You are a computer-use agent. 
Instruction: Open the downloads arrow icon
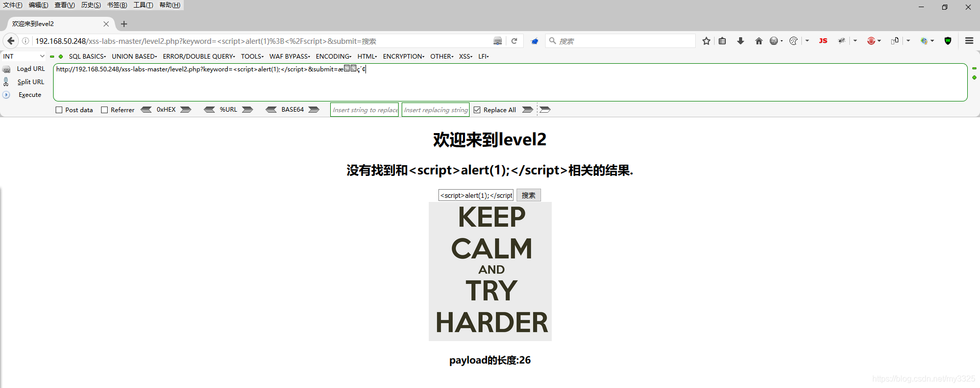pyautogui.click(x=741, y=41)
